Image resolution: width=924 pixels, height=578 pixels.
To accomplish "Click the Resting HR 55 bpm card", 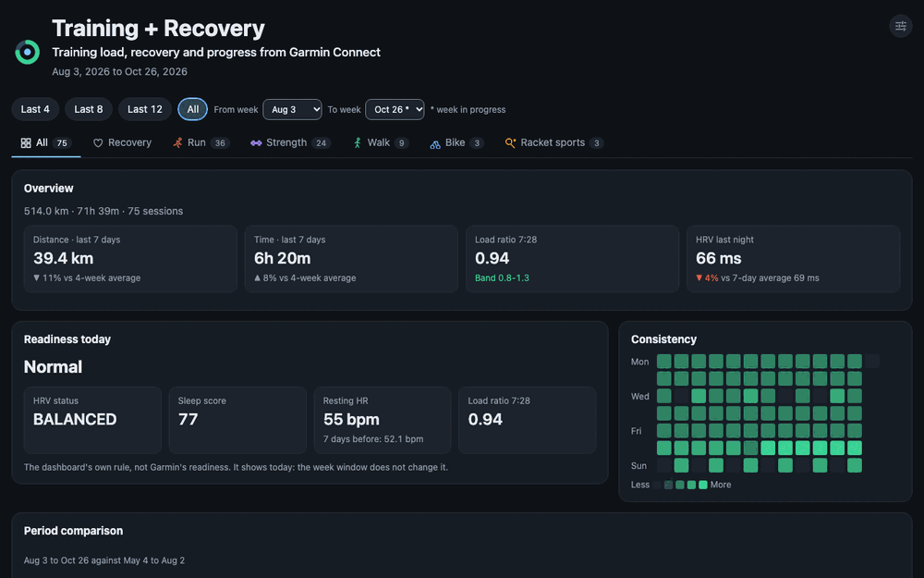I will (x=383, y=420).
